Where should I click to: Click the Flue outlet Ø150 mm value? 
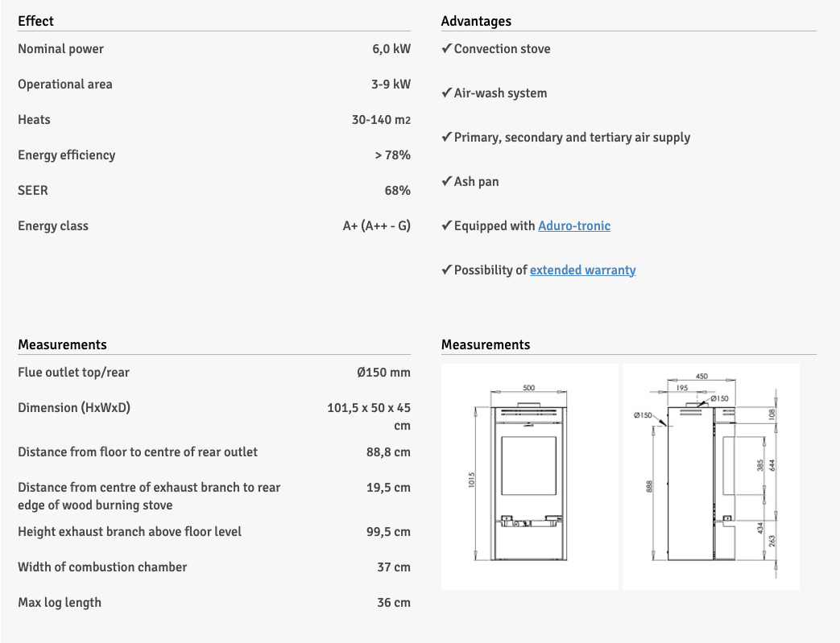point(383,373)
